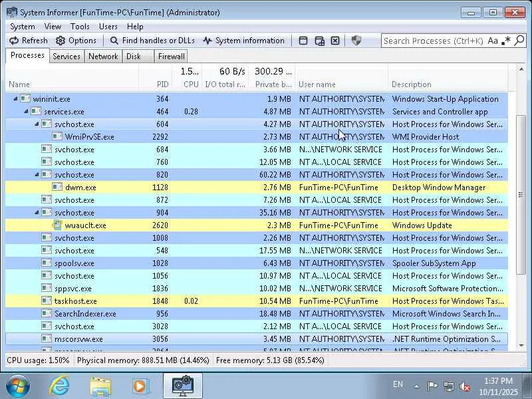The width and height of the screenshot is (532, 399).
Task: Open the Help menu
Action: click(x=135, y=27)
